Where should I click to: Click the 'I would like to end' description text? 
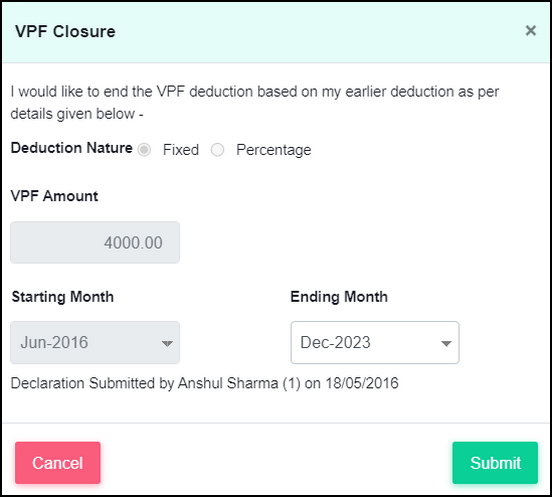click(255, 102)
